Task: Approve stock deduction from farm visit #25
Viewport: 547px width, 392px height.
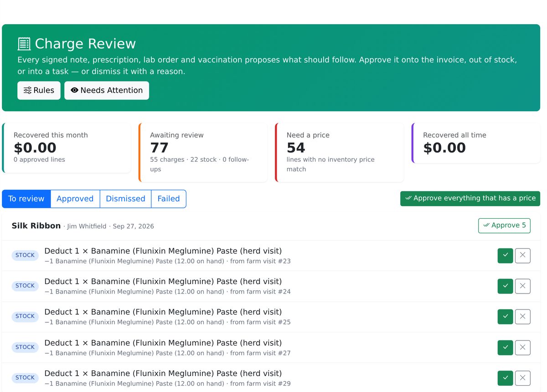Action: (505, 316)
